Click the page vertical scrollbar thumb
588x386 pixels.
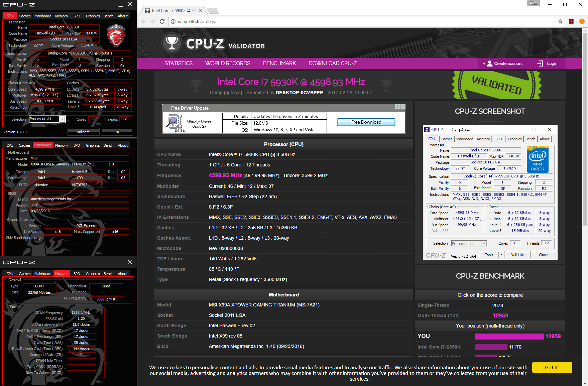[585, 129]
